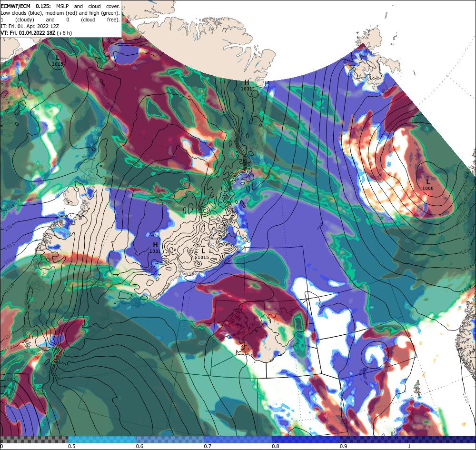The height and width of the screenshot is (450, 476).
Task: Click the '1' colorbar tick label
Action: click(x=409, y=446)
